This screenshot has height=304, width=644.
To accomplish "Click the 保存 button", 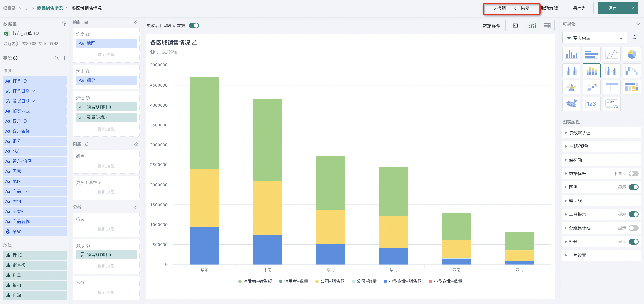I will click(612, 8).
